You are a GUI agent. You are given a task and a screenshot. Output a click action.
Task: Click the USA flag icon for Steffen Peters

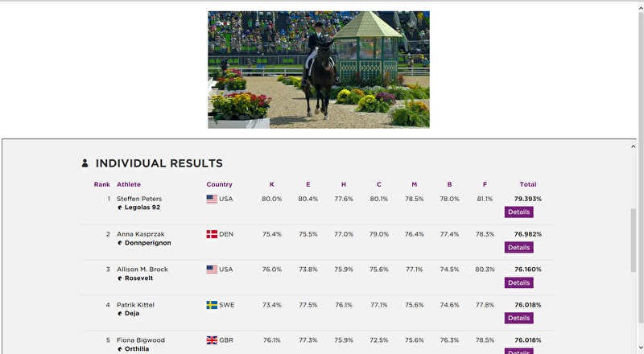pos(212,200)
